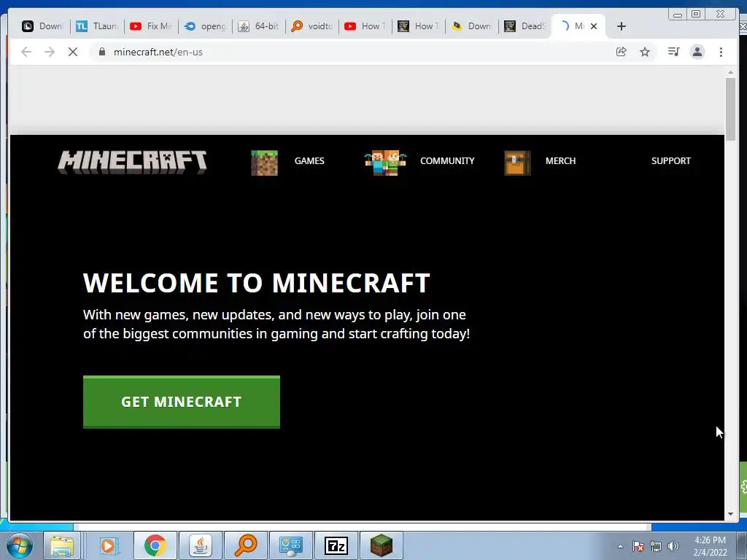Screen dimensions: 747x560
Task: Open the GAMES menu label
Action: coord(309,161)
